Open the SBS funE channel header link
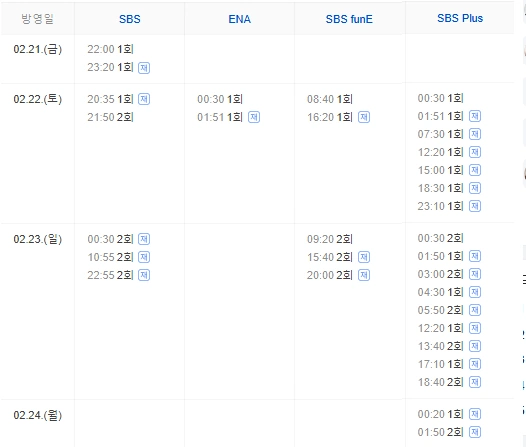The width and height of the screenshot is (526, 447). tap(349, 19)
